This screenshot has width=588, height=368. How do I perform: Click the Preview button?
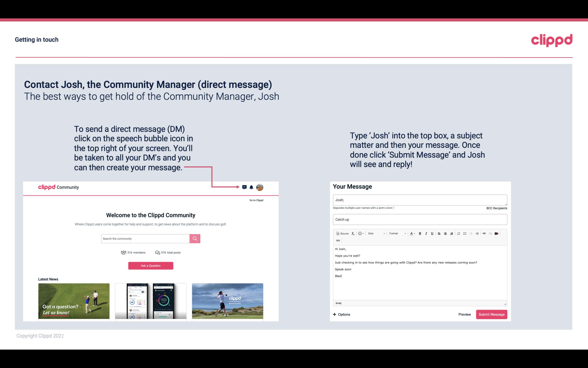coord(464,314)
